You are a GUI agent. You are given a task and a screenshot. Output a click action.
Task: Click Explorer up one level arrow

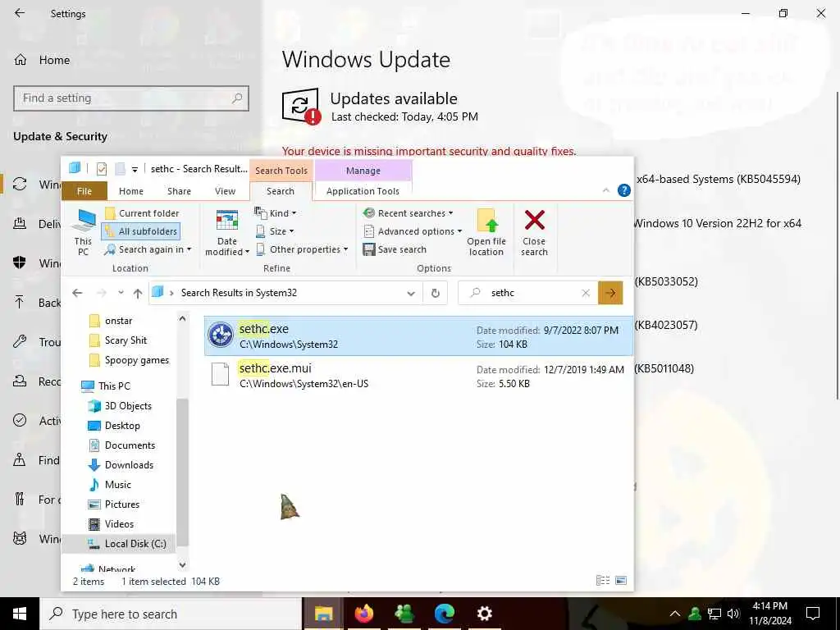tap(138, 293)
